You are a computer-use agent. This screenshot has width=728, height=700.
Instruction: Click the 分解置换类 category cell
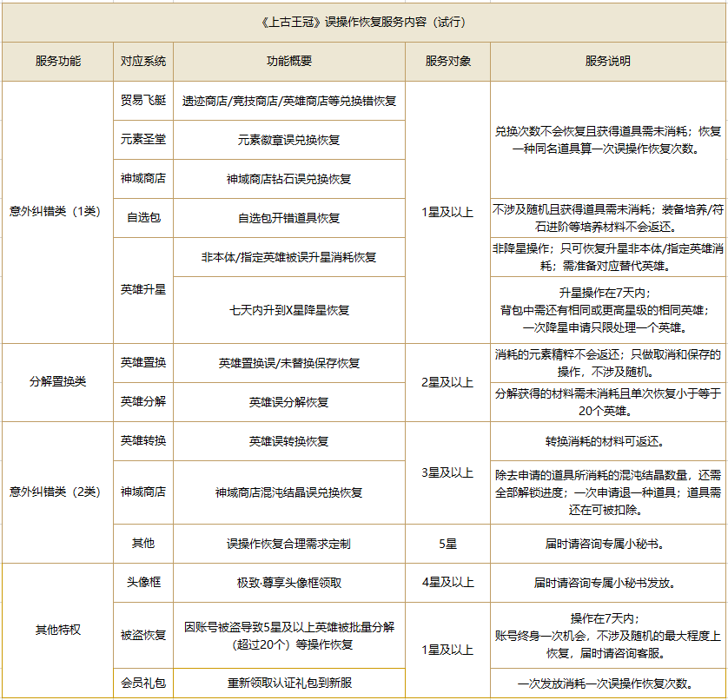pyautogui.click(x=57, y=382)
